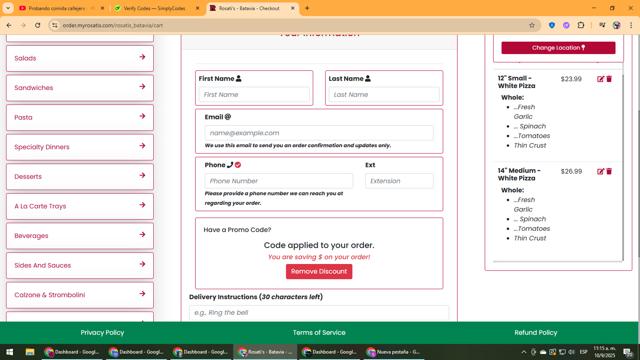Activate the Rosati's Batavia taskbar window
The width and height of the screenshot is (640, 360).
[265, 352]
